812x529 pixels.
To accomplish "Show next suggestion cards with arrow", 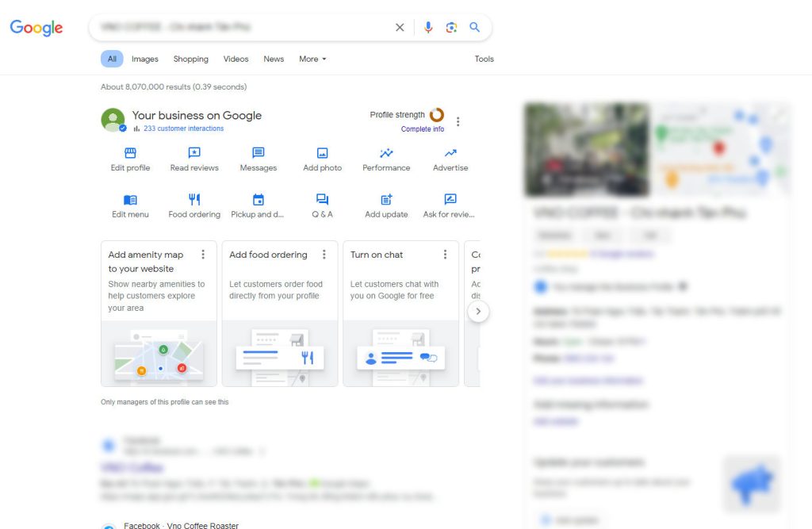I will (x=478, y=312).
